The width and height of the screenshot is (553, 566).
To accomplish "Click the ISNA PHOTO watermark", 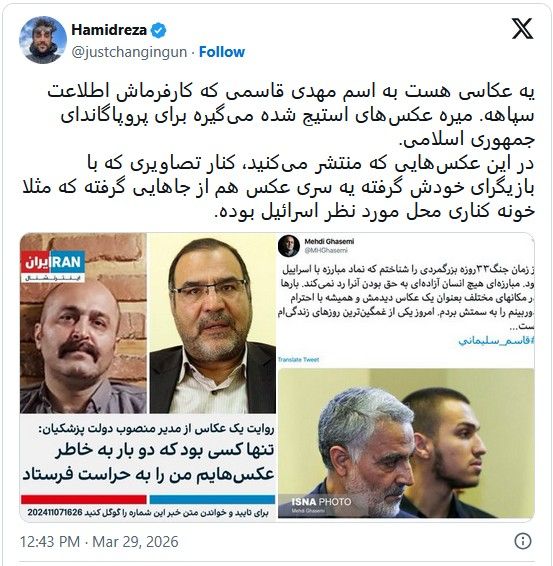I will click(x=321, y=501).
